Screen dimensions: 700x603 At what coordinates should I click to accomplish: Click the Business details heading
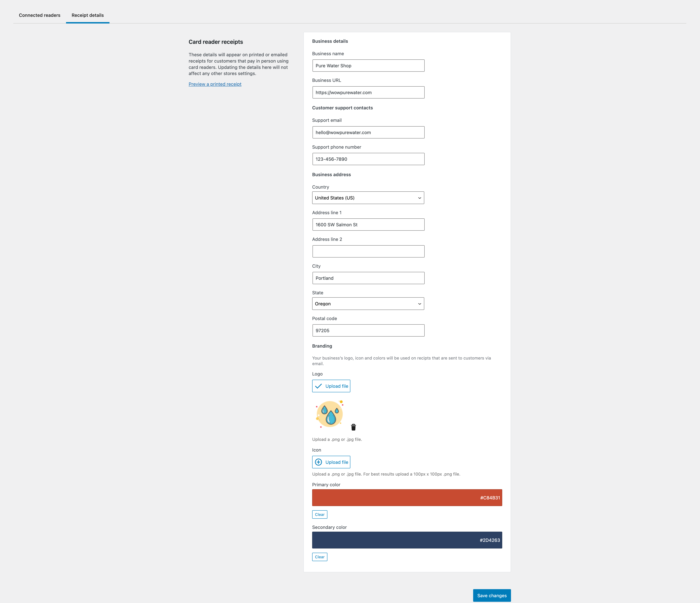pos(330,41)
